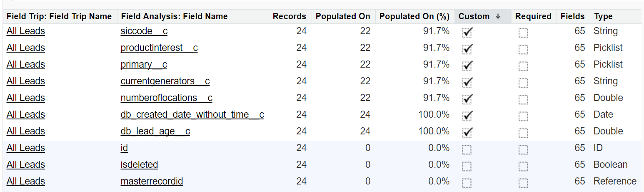Open the numberoflocations__c field link
Viewport: 644px width, 192px height.
tap(166, 98)
